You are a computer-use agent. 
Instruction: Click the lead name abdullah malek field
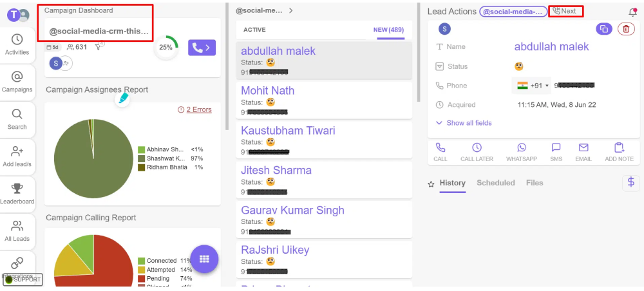click(552, 46)
